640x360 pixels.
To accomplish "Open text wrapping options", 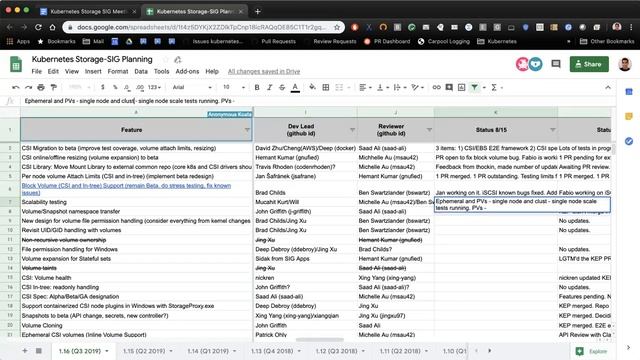I will [400, 87].
